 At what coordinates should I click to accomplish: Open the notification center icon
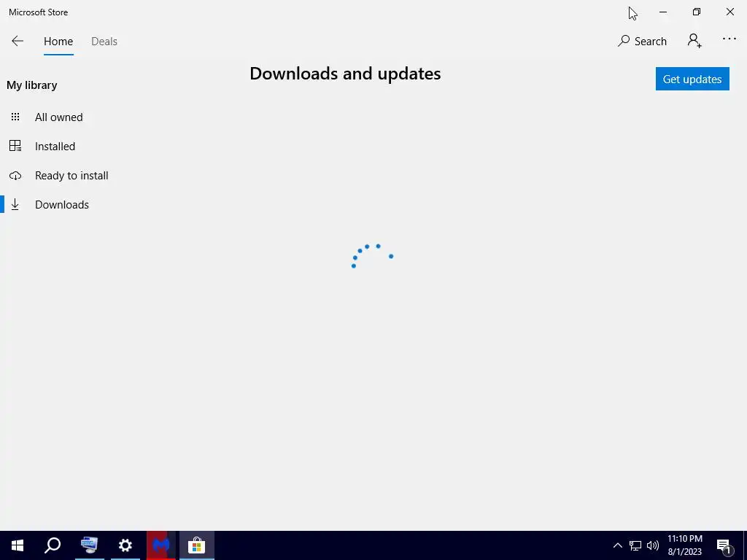tap(724, 545)
